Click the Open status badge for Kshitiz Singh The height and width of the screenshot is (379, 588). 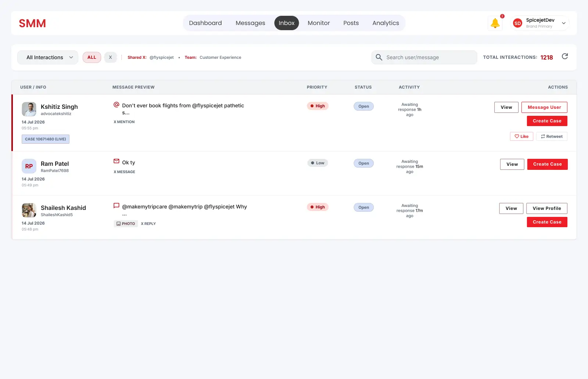[364, 106]
